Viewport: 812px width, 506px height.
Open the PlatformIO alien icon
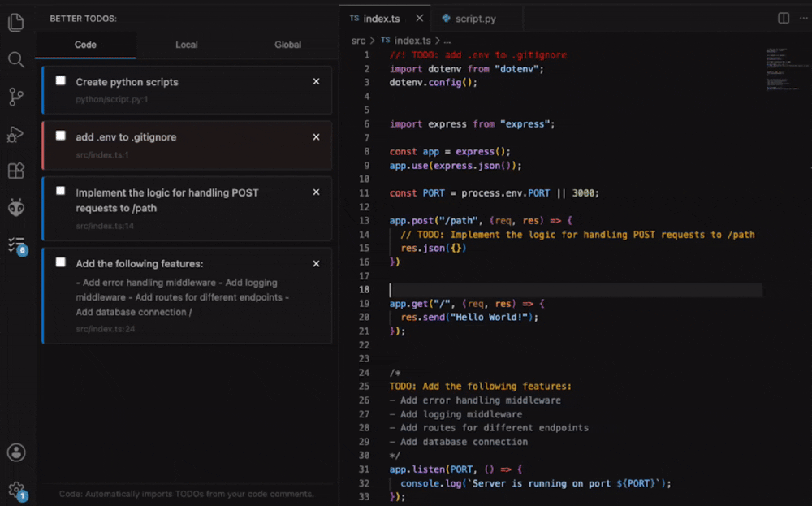coord(16,208)
